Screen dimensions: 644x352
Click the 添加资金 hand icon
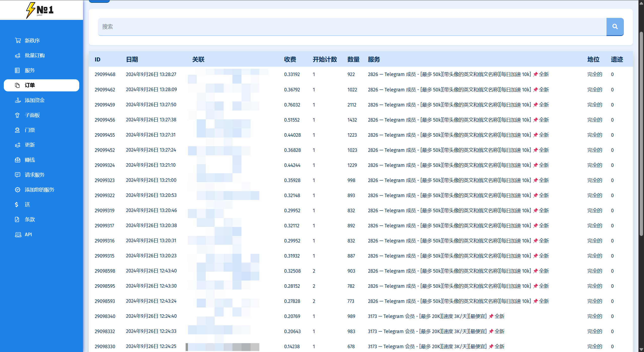click(x=18, y=100)
